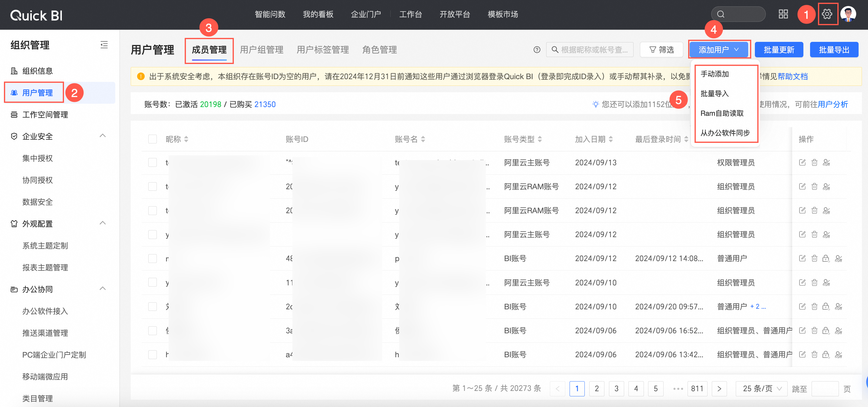Tick the checkbox for 2024/09/10 组织管理员 row
Image resolution: width=868 pixels, height=407 pixels.
click(x=152, y=282)
